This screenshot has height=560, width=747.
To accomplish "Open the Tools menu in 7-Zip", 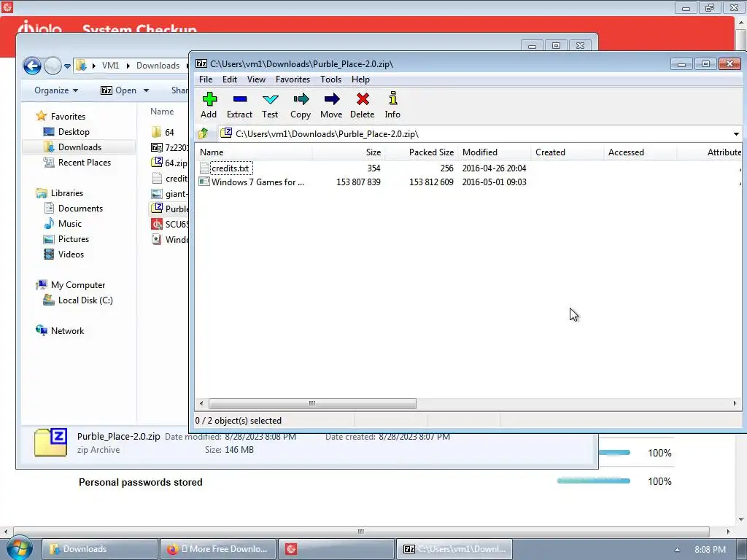I will tap(330, 79).
